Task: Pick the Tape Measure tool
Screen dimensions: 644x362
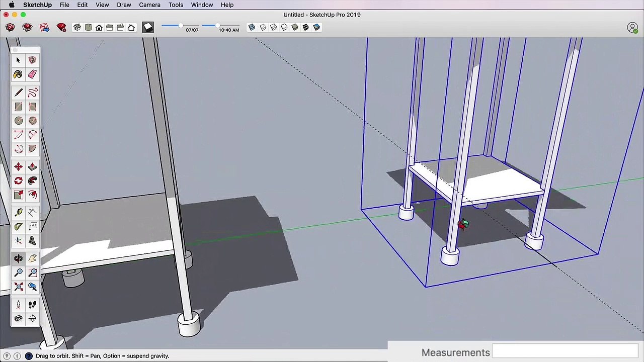Action: [x=18, y=213]
